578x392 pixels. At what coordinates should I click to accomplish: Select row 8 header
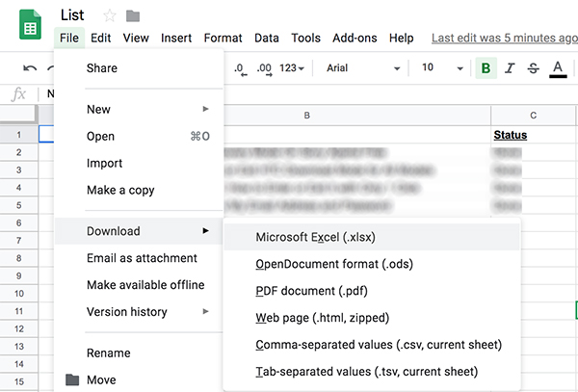(19, 258)
